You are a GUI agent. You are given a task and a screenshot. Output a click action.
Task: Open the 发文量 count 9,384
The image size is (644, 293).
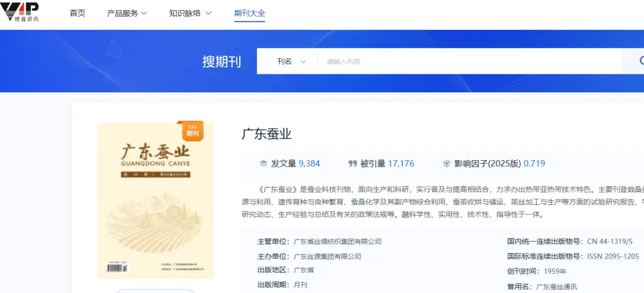click(309, 164)
